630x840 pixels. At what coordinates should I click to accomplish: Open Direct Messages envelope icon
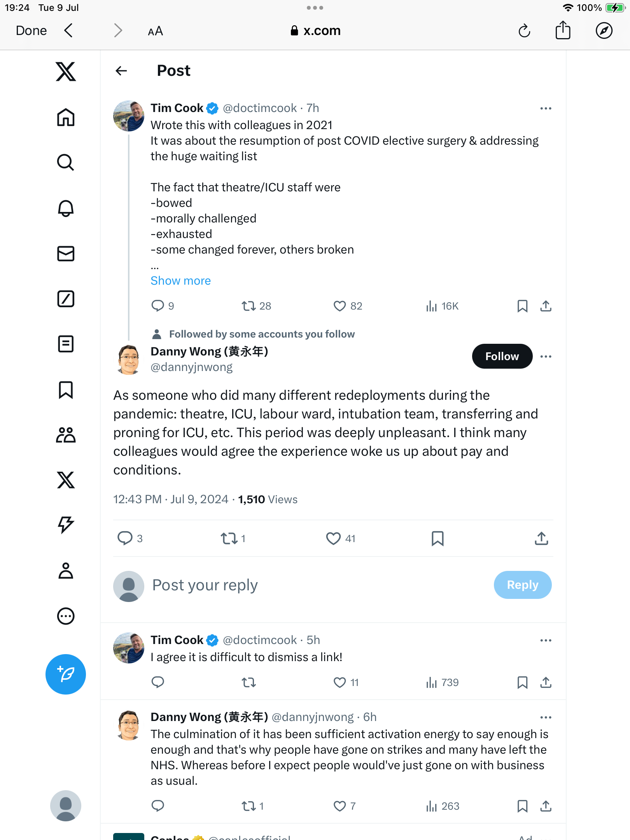66,254
